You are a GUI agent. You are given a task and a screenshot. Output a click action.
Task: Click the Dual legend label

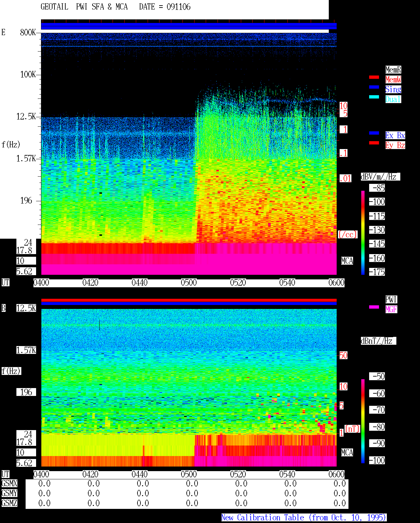tap(393, 99)
